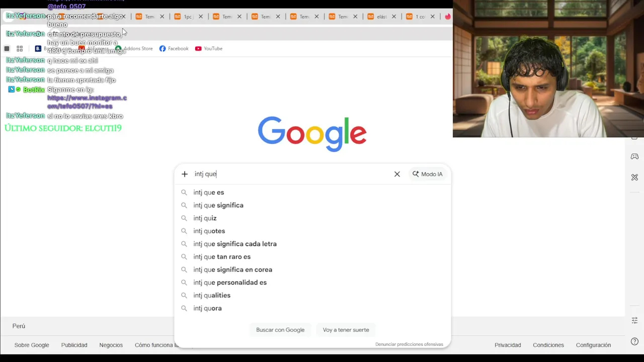Open sidebar customize sliders icon

tap(634, 320)
